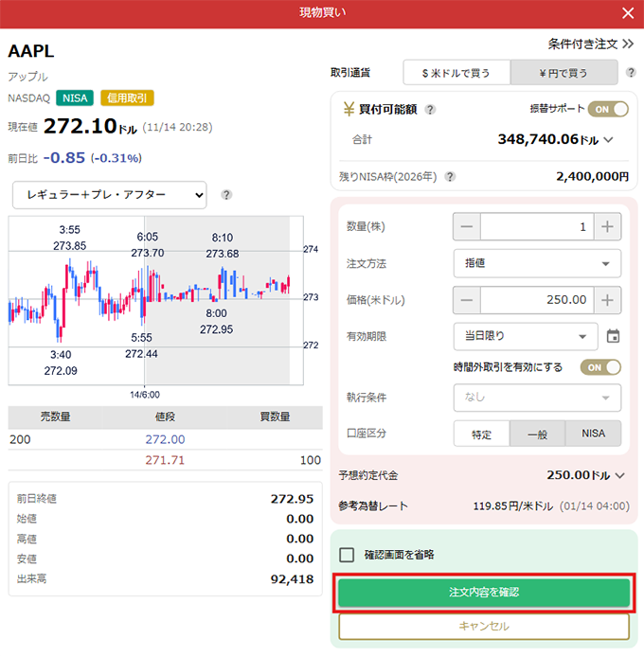Expand 合計 348,740.06ドル details chevron

click(x=608, y=140)
